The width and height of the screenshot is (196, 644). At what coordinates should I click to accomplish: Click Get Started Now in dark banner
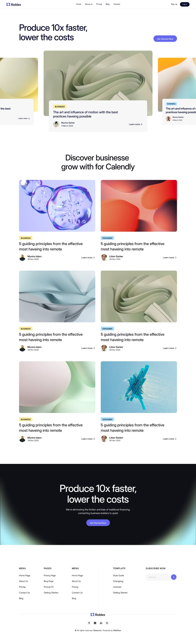98,523
